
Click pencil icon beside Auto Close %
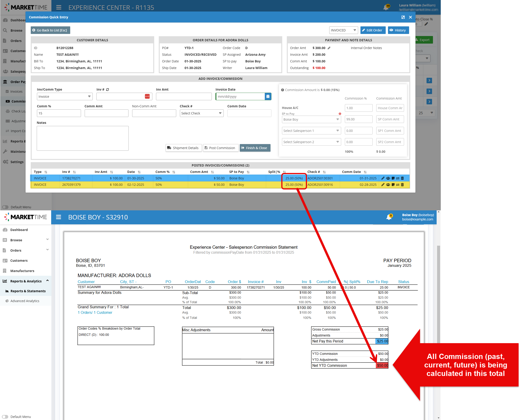click(x=426, y=24)
